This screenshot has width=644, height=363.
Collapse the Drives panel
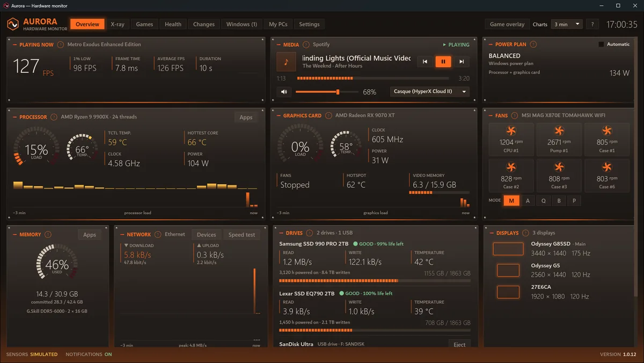pyautogui.click(x=281, y=233)
